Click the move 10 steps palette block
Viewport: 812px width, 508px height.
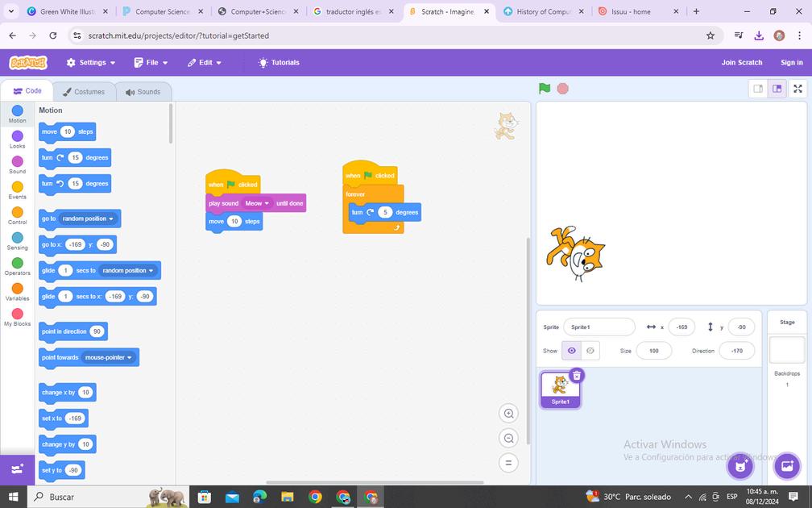[68, 132]
